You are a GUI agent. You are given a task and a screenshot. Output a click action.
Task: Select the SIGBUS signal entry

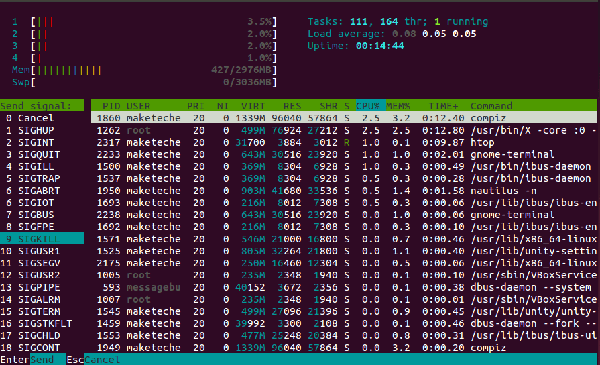(42, 215)
